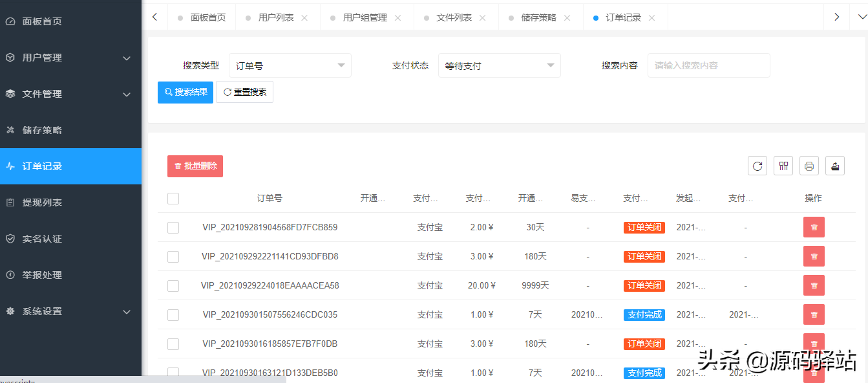
Task: Delete order VIP_202109281904568FD7FCB859 with trash icon
Action: coord(814,227)
